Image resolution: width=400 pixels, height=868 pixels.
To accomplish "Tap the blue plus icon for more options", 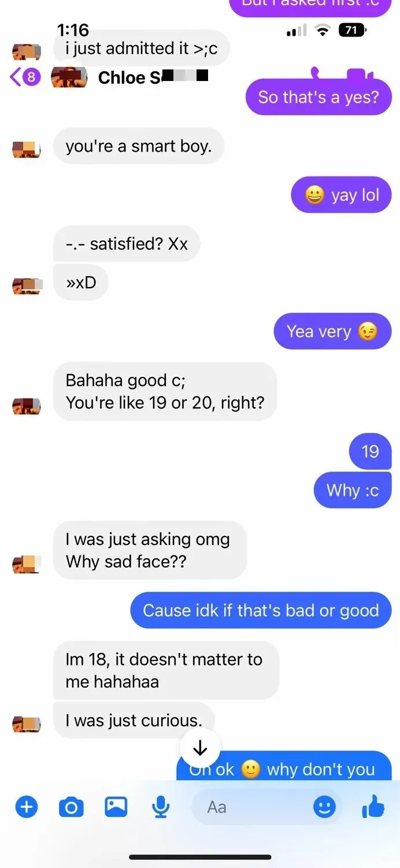I will click(x=26, y=806).
